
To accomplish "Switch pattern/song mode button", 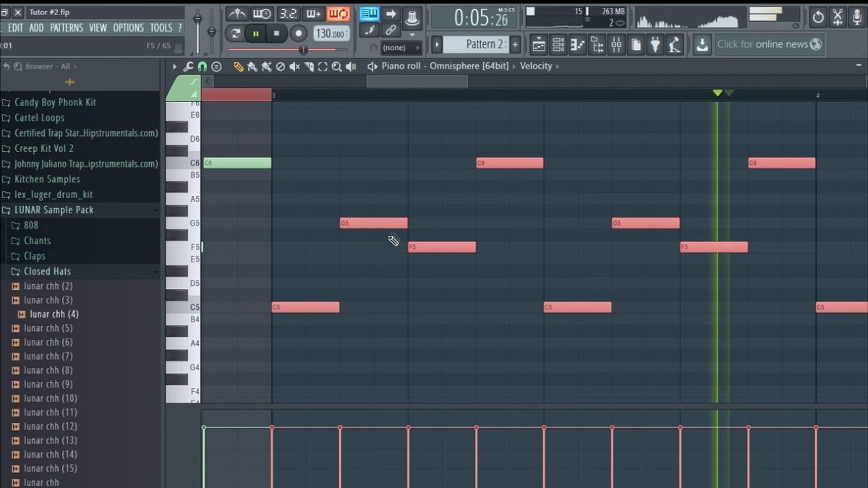I will 235,33.
